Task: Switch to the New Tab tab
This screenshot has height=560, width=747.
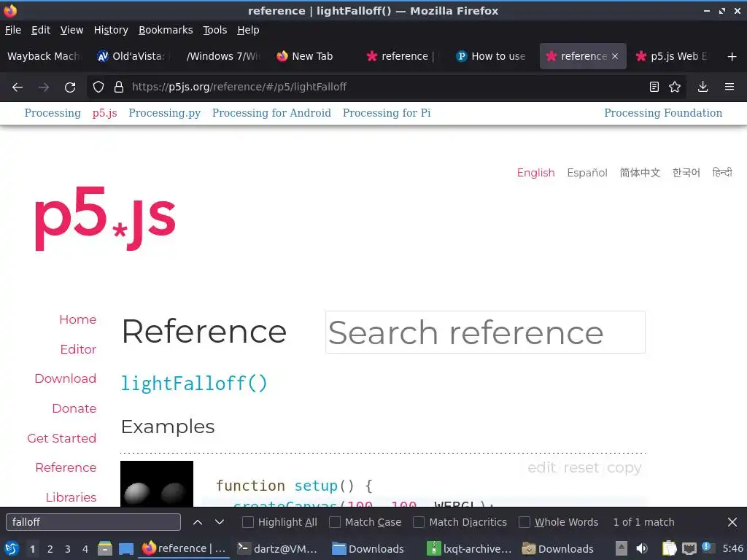Action: (x=312, y=56)
